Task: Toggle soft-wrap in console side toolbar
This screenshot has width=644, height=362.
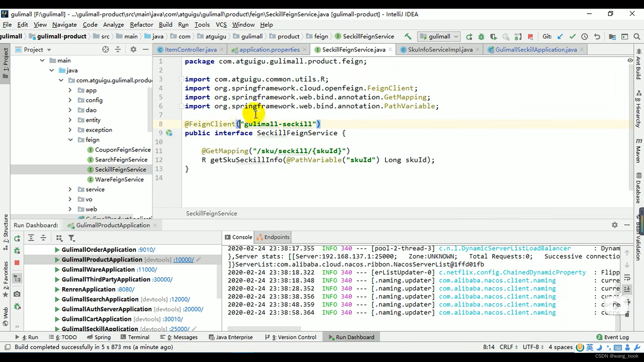Action: (x=627, y=278)
